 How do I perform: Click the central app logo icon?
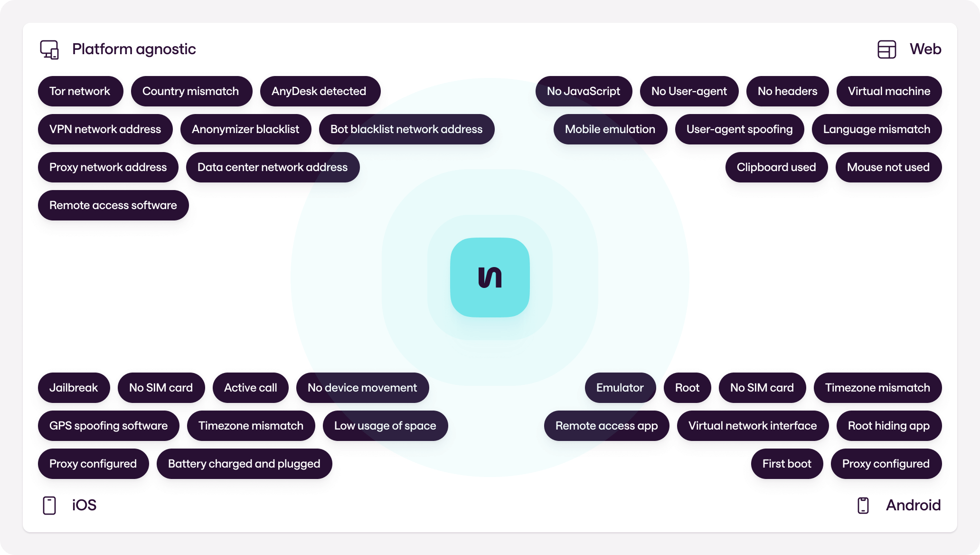tap(490, 277)
